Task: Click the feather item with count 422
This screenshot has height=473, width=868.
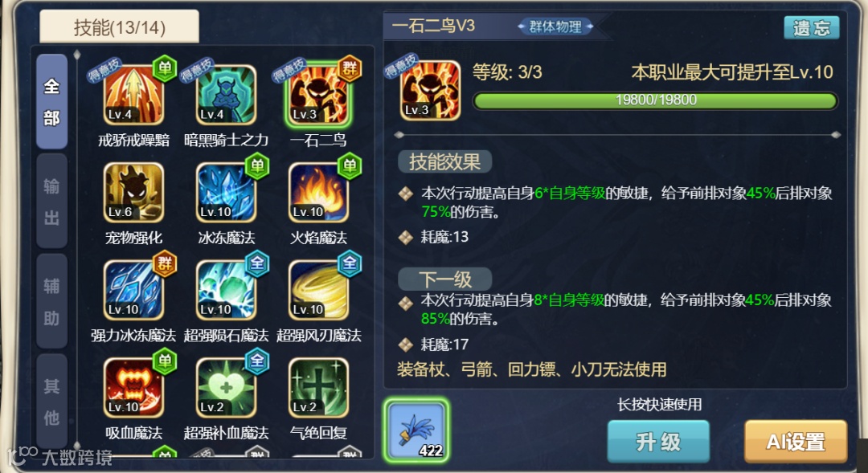Action: pos(416,431)
